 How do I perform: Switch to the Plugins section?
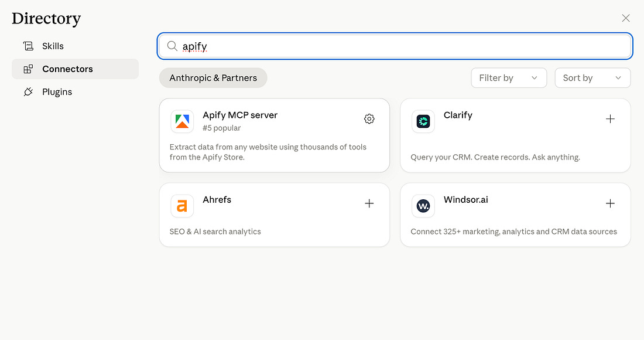click(57, 91)
